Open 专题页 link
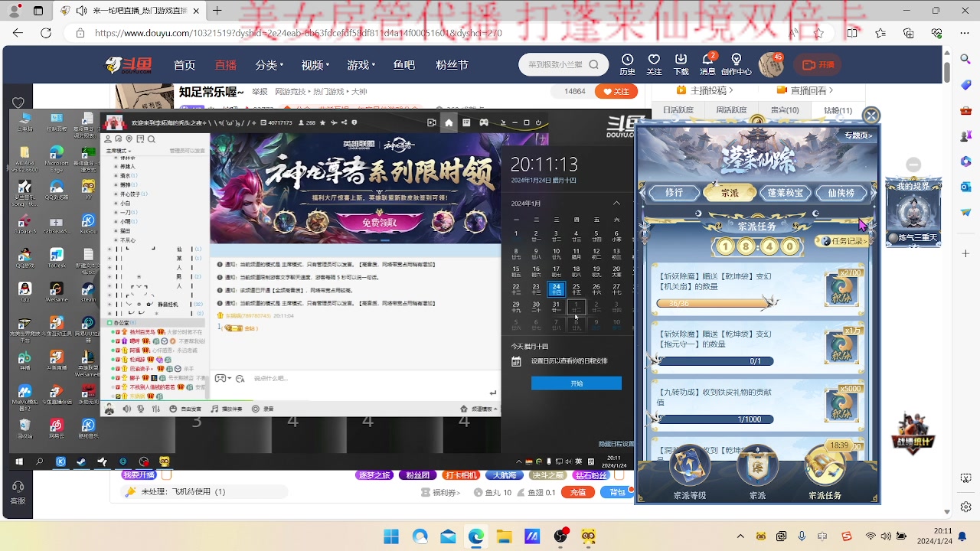 pos(858,135)
